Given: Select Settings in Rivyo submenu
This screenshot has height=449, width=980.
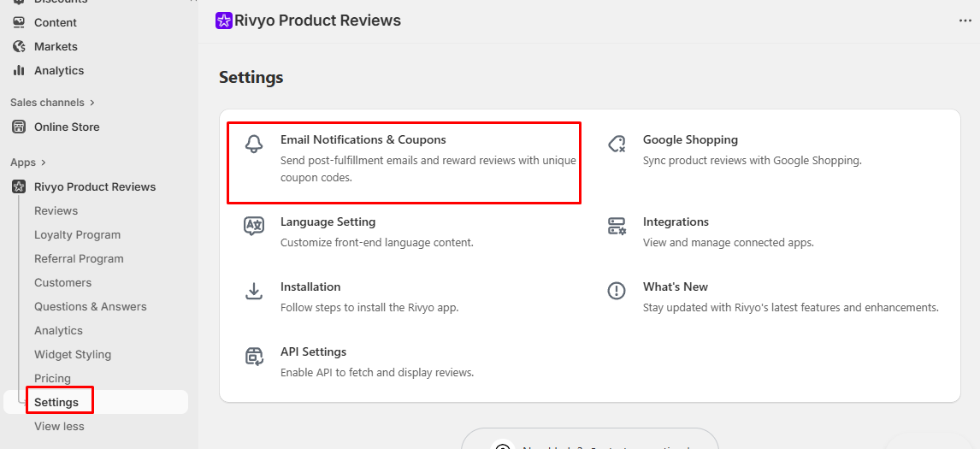Looking at the screenshot, I should tap(56, 402).
